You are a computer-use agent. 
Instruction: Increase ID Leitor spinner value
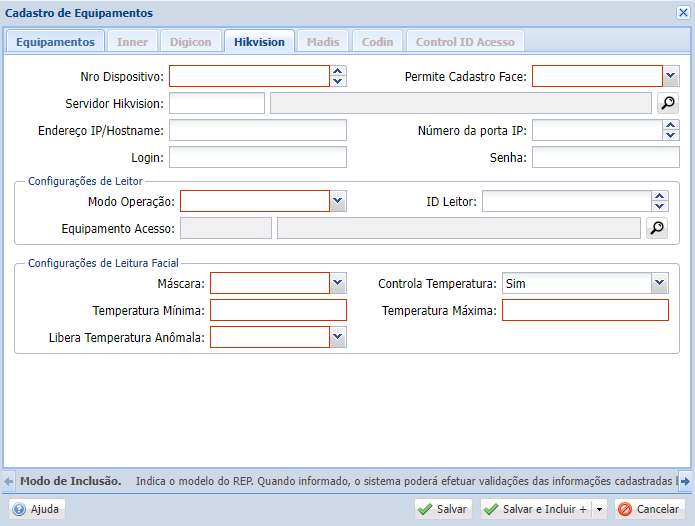click(x=660, y=196)
